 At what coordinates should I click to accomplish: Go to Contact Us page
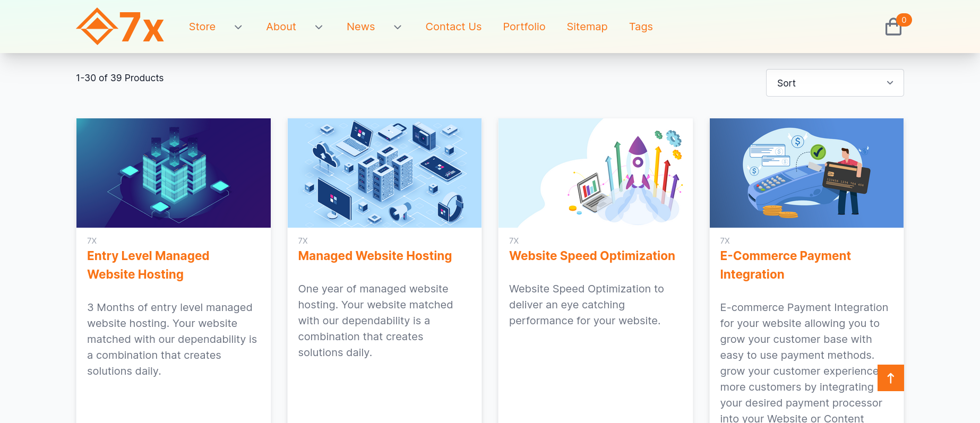tap(453, 27)
